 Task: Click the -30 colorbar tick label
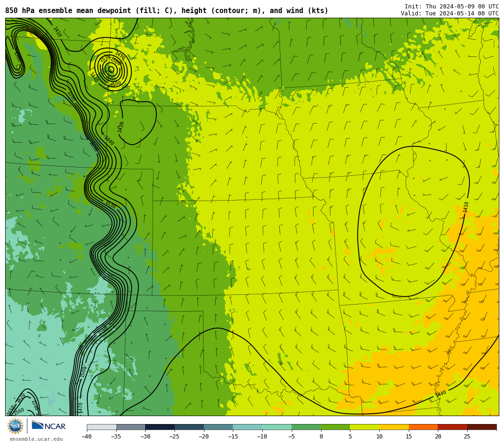[x=145, y=436]
